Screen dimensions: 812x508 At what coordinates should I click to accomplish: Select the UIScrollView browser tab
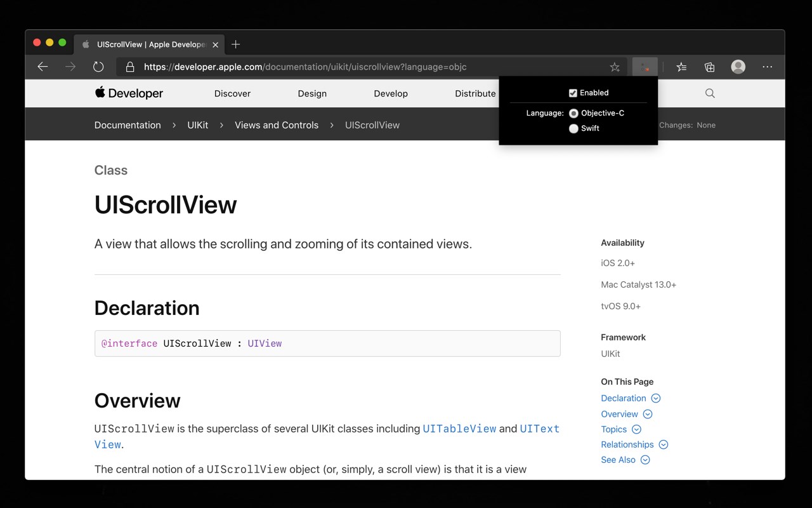[x=149, y=44]
